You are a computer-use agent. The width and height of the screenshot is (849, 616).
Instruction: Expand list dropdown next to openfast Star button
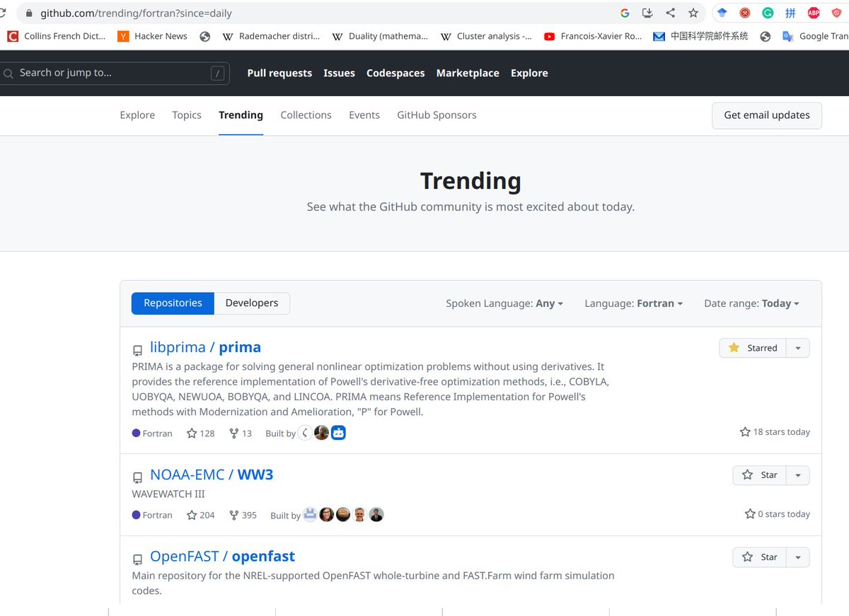click(x=798, y=557)
